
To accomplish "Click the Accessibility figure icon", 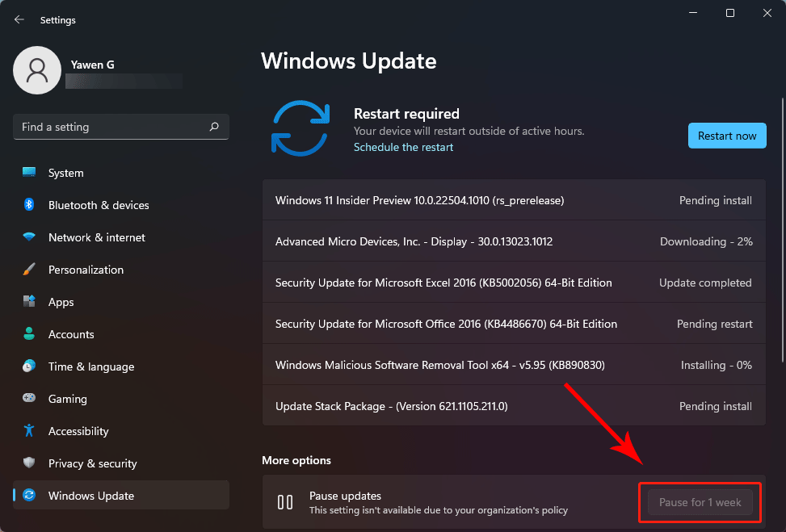I will (29, 430).
